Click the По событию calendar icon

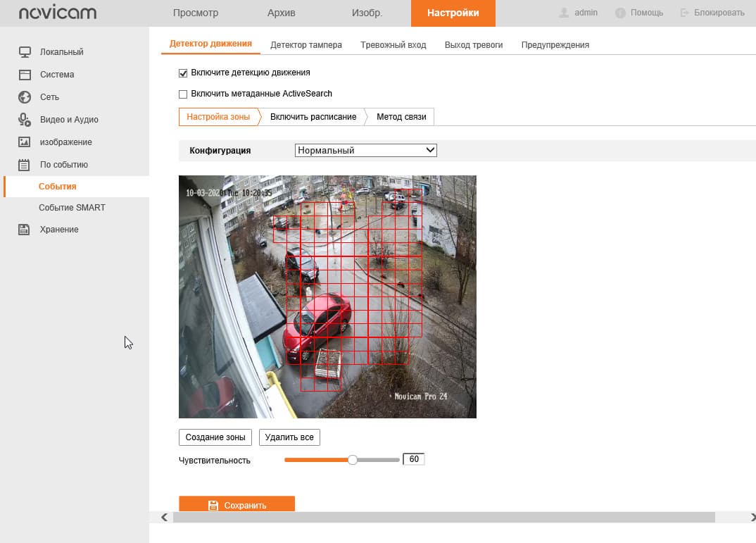(24, 165)
